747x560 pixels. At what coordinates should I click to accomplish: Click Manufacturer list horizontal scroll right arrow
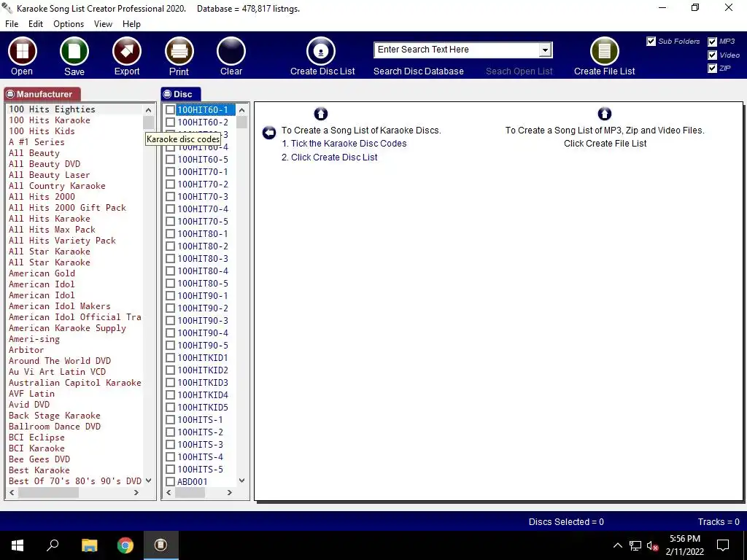(x=136, y=493)
